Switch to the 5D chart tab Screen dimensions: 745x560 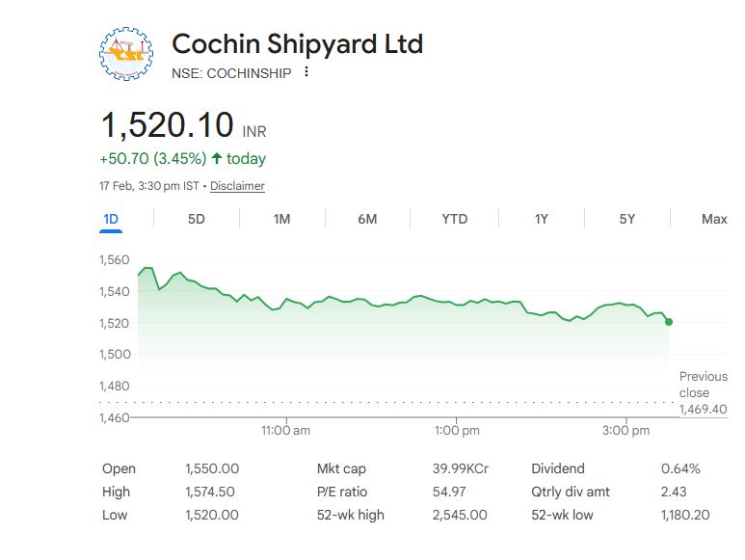tap(197, 219)
